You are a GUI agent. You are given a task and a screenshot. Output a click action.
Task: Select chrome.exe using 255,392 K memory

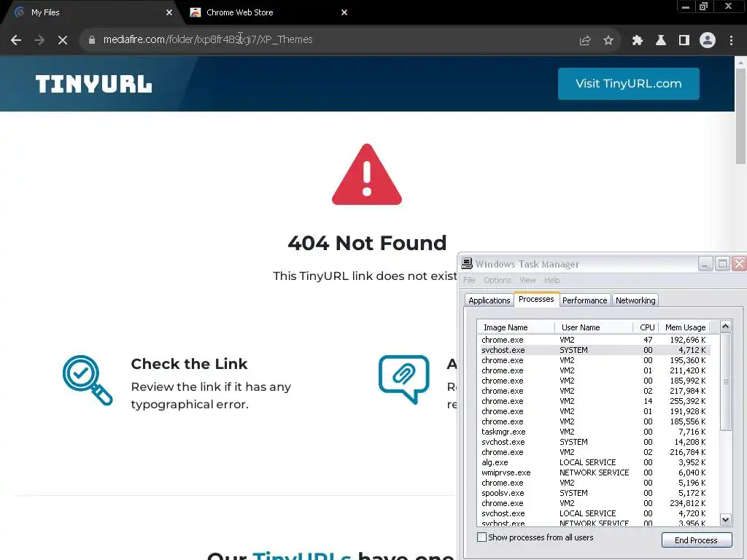click(594, 401)
